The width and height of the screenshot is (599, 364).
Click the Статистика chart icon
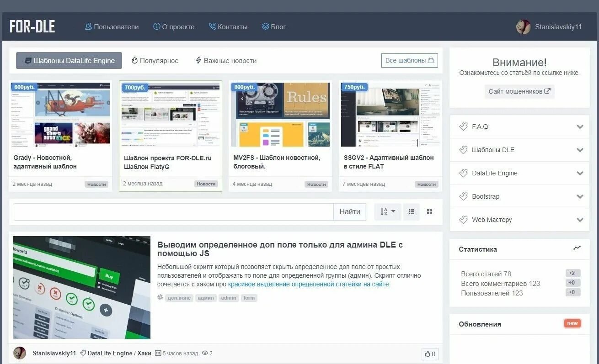(x=577, y=248)
